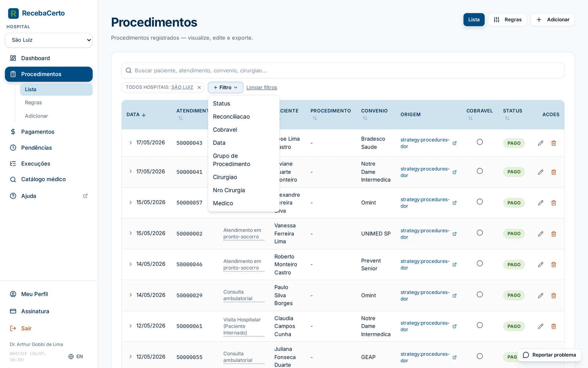Open Pendências in the sidebar
This screenshot has height=368, width=588.
[49, 148]
